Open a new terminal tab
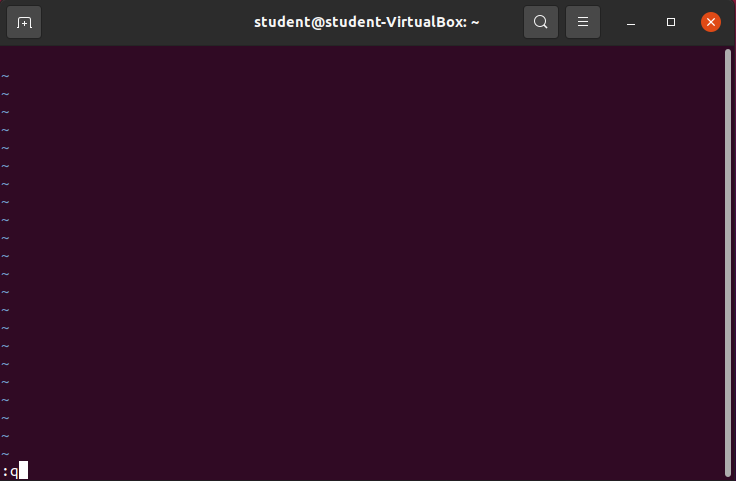Viewport: 736px width, 481px height. coord(24,22)
